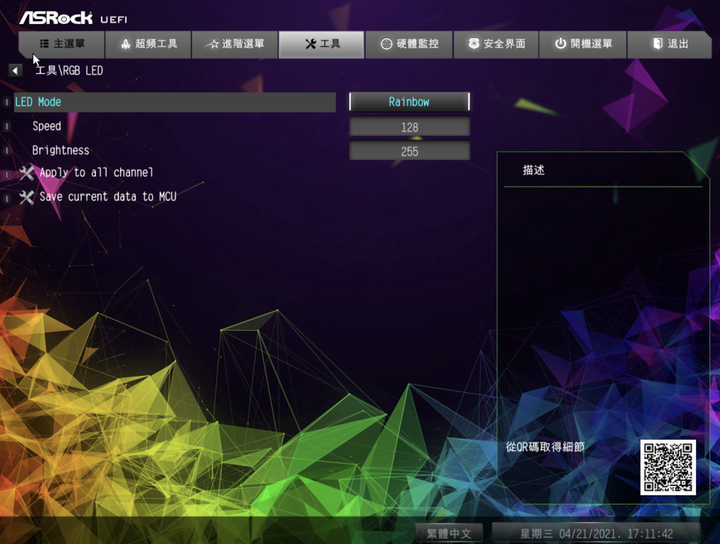The height and width of the screenshot is (544, 720).
Task: Open the 主選單 main menu tab
Action: click(x=62, y=44)
